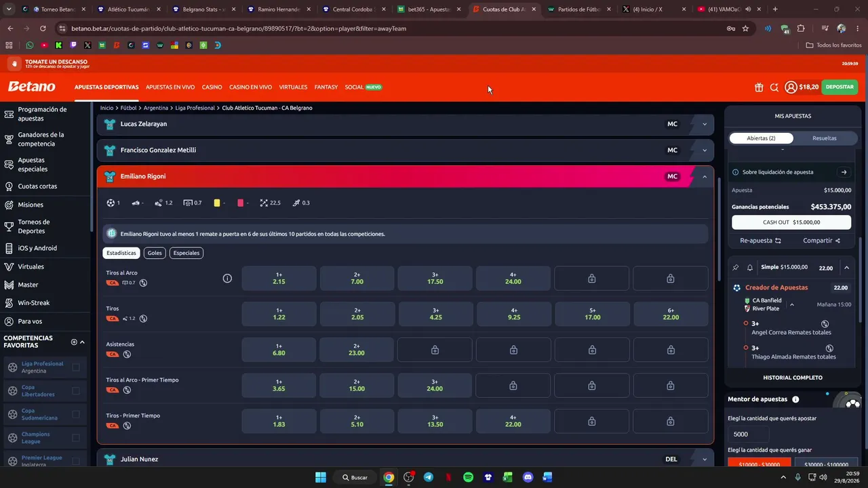The width and height of the screenshot is (868, 488).
Task: Enable bell notifications for Simple bet
Action: [x=750, y=267]
